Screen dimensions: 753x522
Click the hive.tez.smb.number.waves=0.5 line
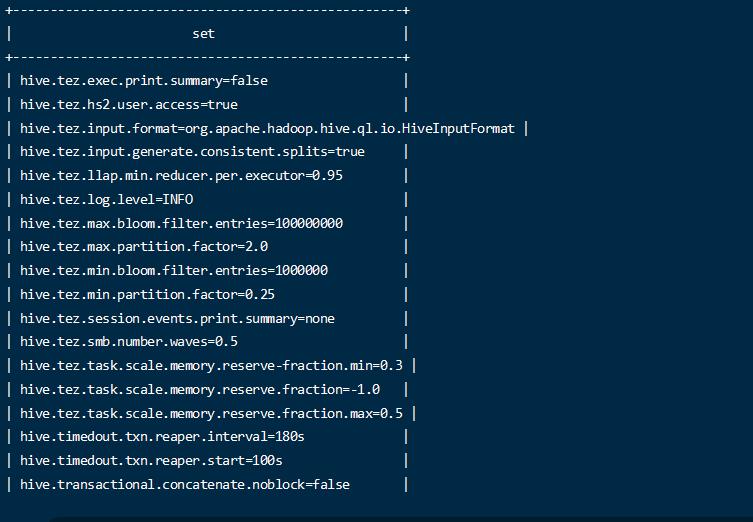128,342
